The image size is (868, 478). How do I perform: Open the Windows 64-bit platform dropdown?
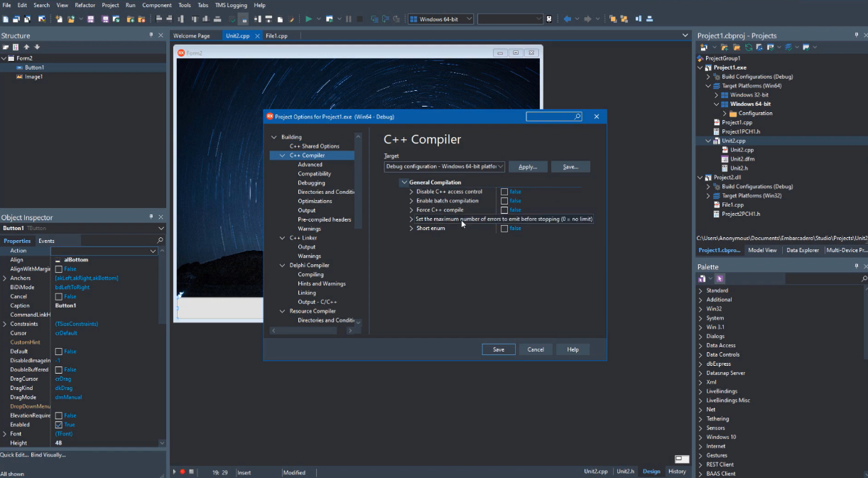(468, 19)
